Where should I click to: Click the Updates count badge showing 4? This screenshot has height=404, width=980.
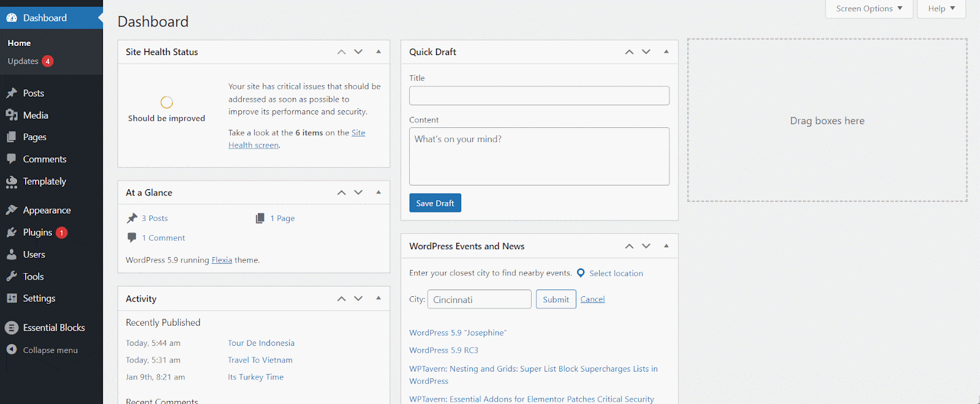pos(48,61)
